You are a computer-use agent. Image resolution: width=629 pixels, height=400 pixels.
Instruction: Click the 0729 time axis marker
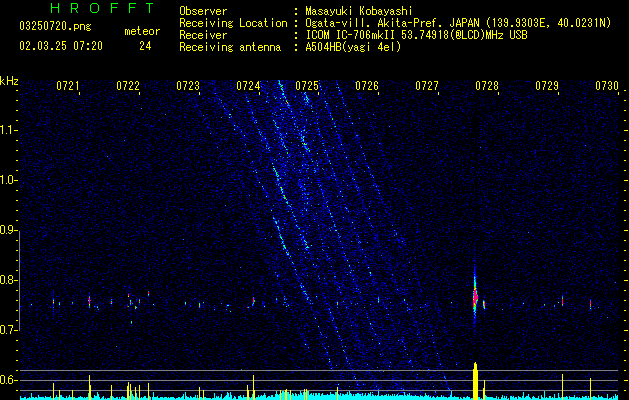pos(547,85)
